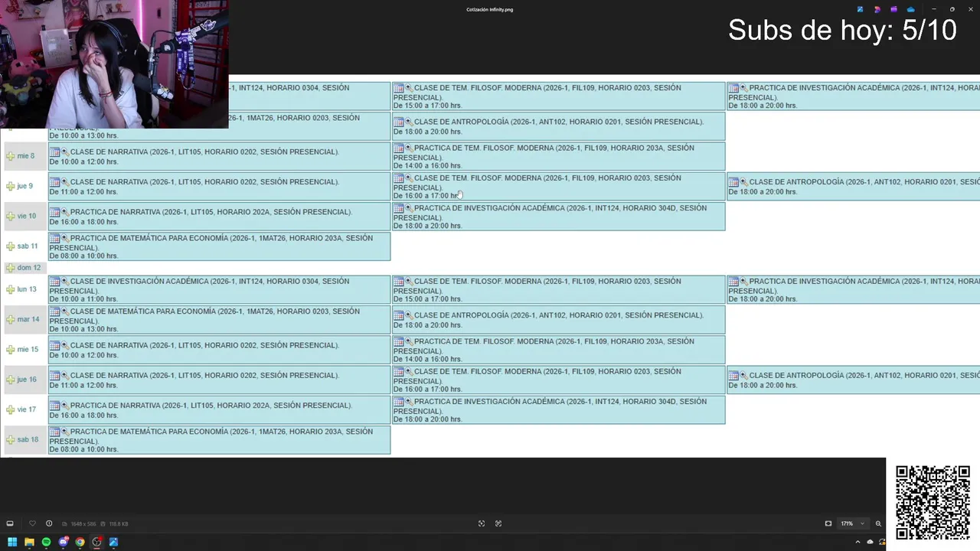
Task: Expand the plus icon beside mie 8
Action: [x=11, y=156]
